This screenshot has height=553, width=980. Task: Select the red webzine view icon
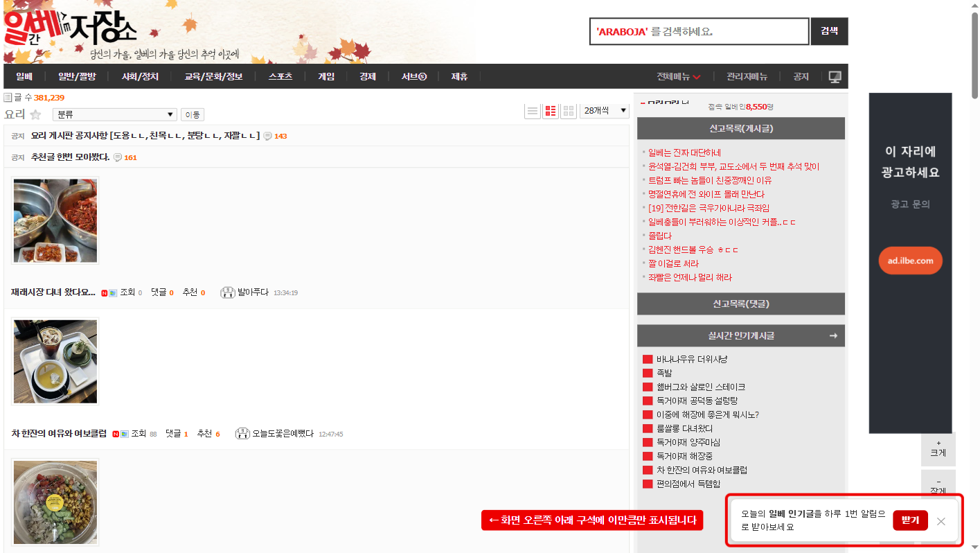(x=551, y=111)
